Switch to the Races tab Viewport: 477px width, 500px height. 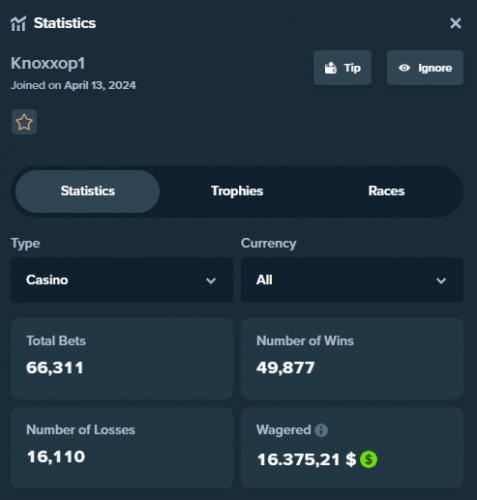point(386,191)
